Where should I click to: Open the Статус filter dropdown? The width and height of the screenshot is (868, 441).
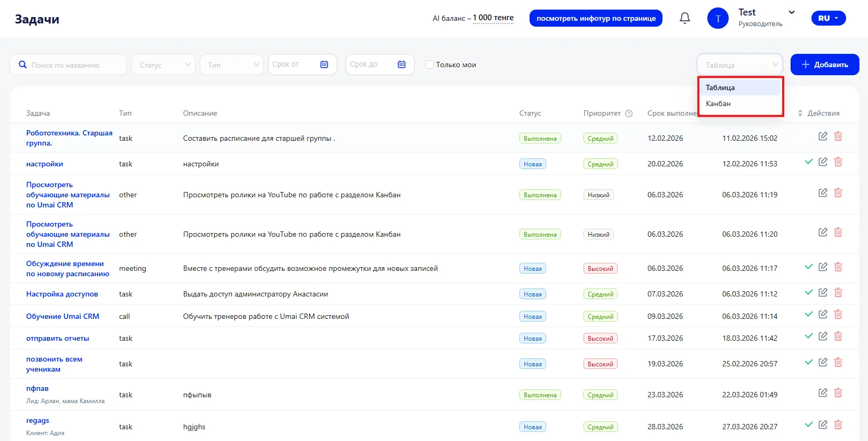coord(163,65)
